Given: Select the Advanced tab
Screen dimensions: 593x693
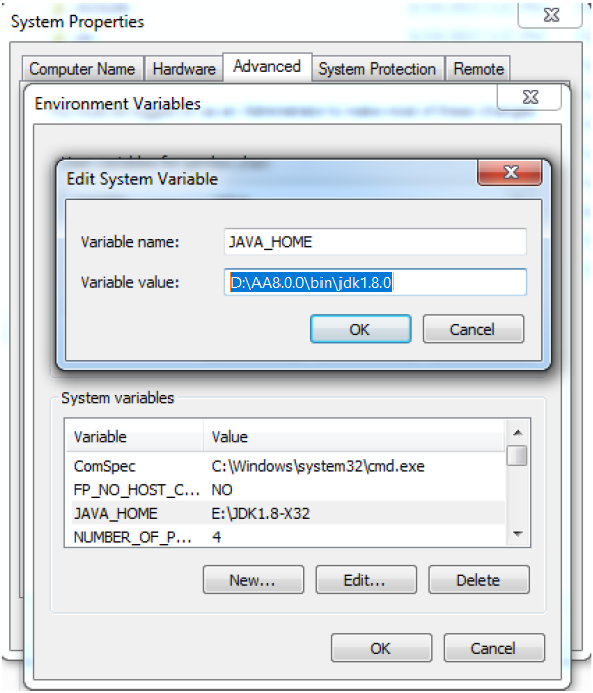Looking at the screenshot, I should (267, 67).
